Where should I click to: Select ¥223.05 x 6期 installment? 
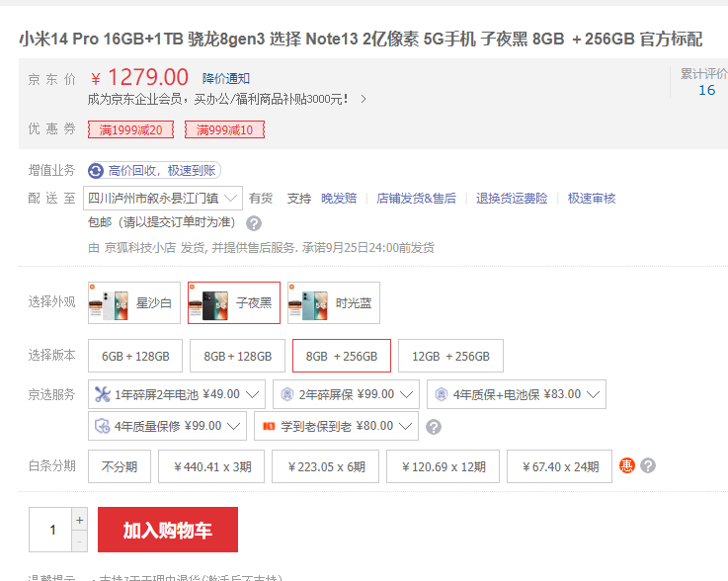coord(325,466)
